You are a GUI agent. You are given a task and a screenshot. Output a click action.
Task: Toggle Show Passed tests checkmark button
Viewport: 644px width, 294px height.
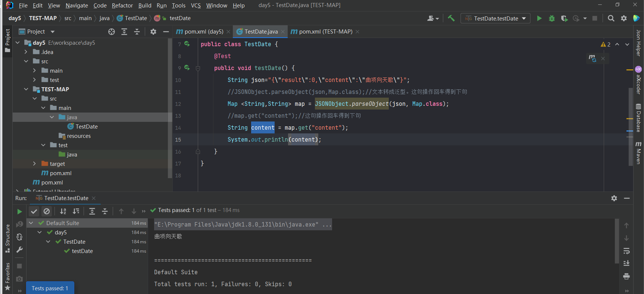click(x=34, y=211)
